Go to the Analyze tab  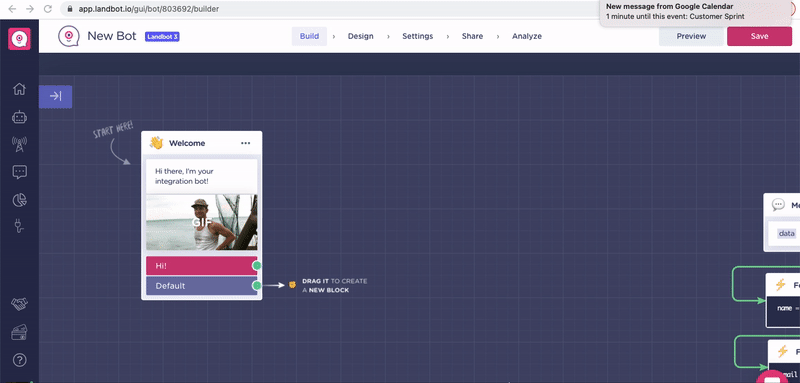click(527, 36)
